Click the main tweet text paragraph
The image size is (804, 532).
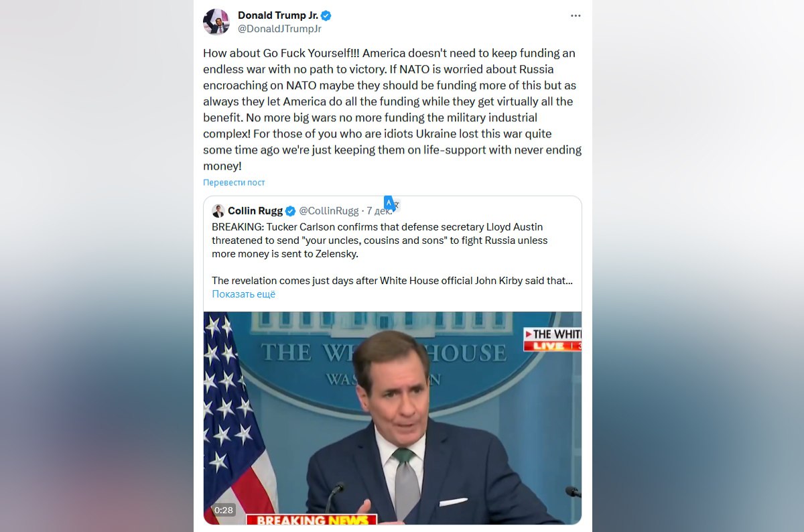pos(393,110)
